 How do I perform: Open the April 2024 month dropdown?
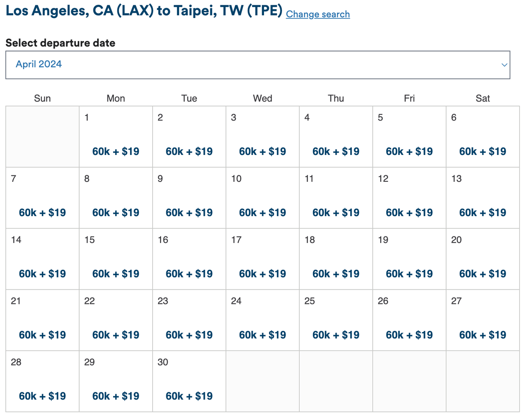point(257,65)
